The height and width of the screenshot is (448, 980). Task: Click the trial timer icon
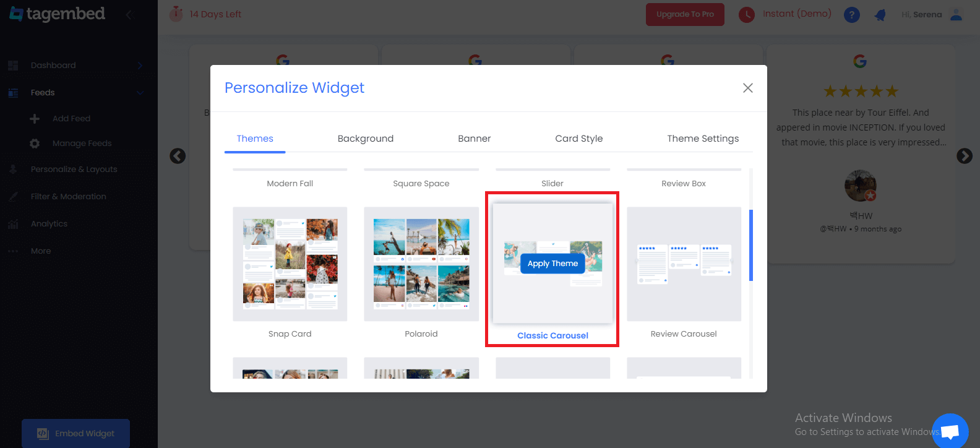click(176, 14)
